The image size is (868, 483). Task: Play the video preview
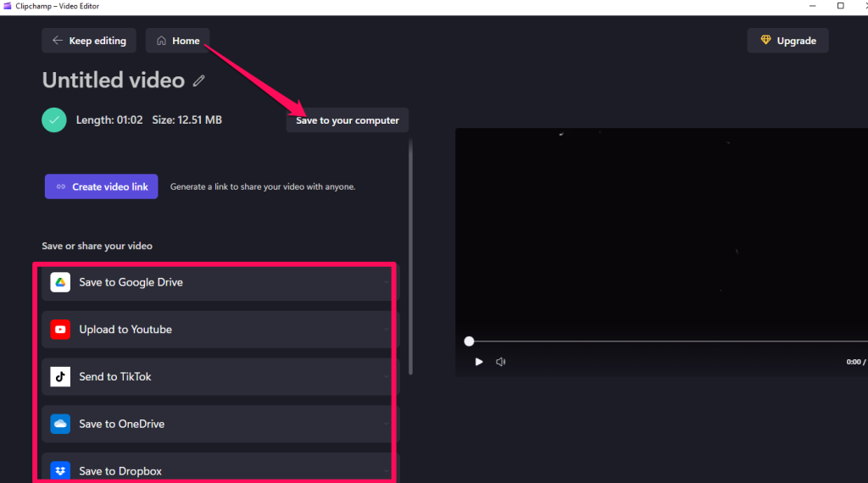(479, 362)
